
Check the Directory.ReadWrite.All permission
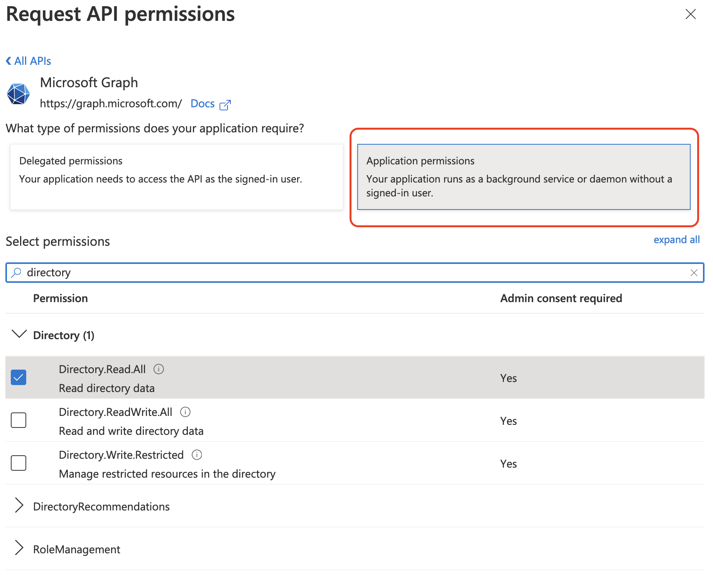tap(18, 420)
